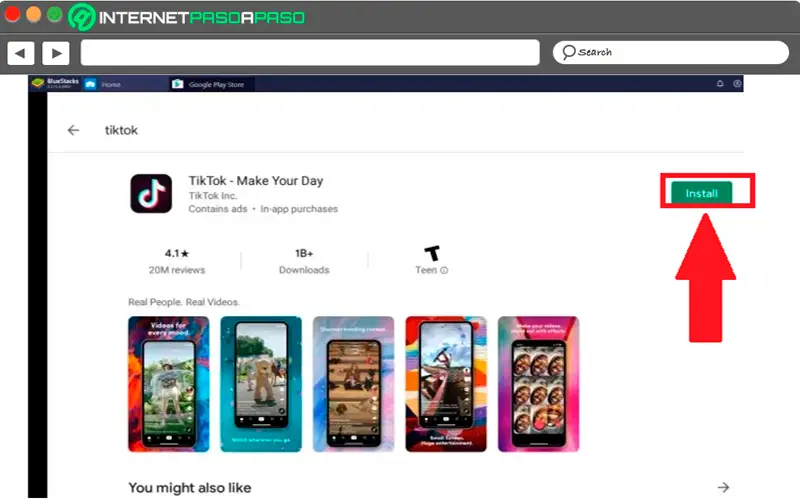The width and height of the screenshot is (800, 500).
Task: Click the TikTok app icon
Action: pyautogui.click(x=151, y=193)
